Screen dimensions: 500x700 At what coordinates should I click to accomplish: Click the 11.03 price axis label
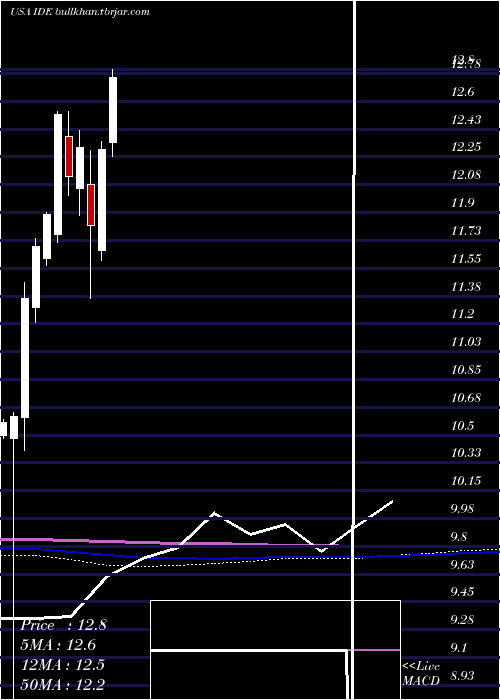[467, 342]
